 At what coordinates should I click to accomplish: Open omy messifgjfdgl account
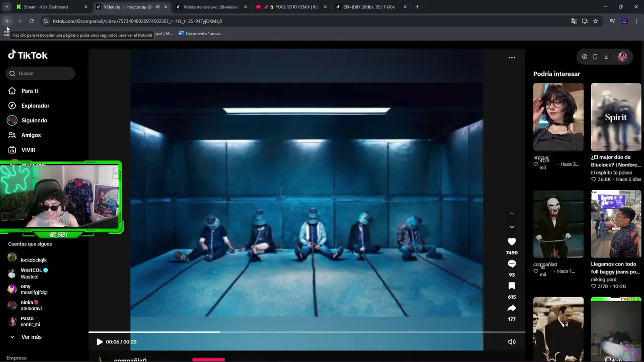pyautogui.click(x=28, y=289)
